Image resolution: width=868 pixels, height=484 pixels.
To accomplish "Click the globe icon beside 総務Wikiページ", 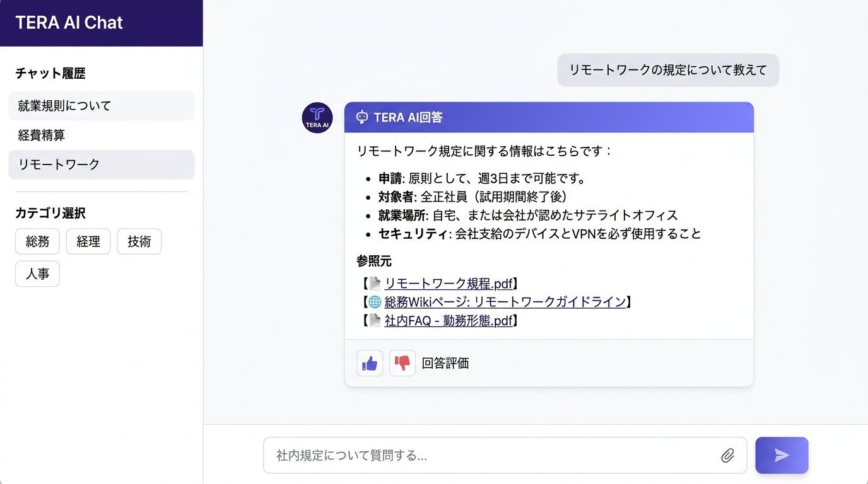I will (376, 302).
